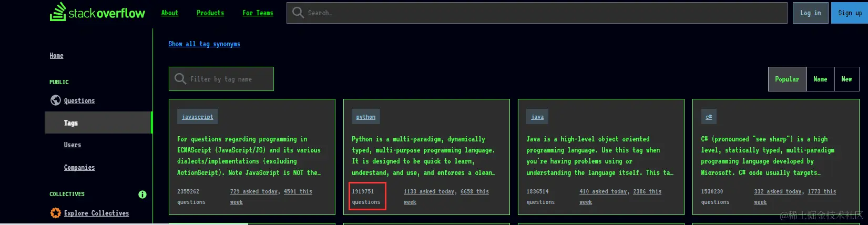868x225 pixels.
Task: Click the globe icon beside Questions
Action: click(55, 100)
